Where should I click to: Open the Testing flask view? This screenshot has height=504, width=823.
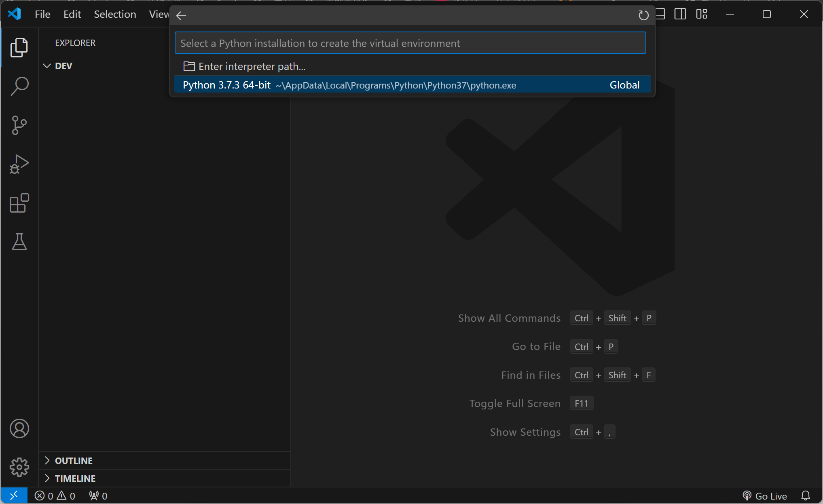point(19,242)
